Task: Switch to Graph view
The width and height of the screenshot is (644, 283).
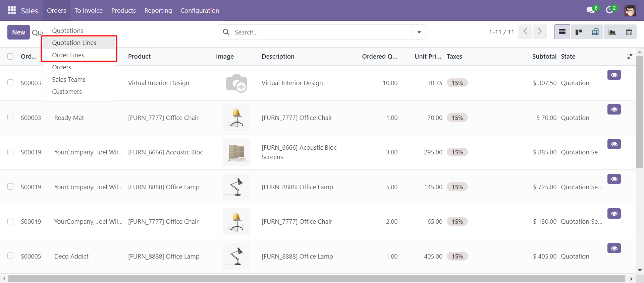Action: click(x=612, y=32)
